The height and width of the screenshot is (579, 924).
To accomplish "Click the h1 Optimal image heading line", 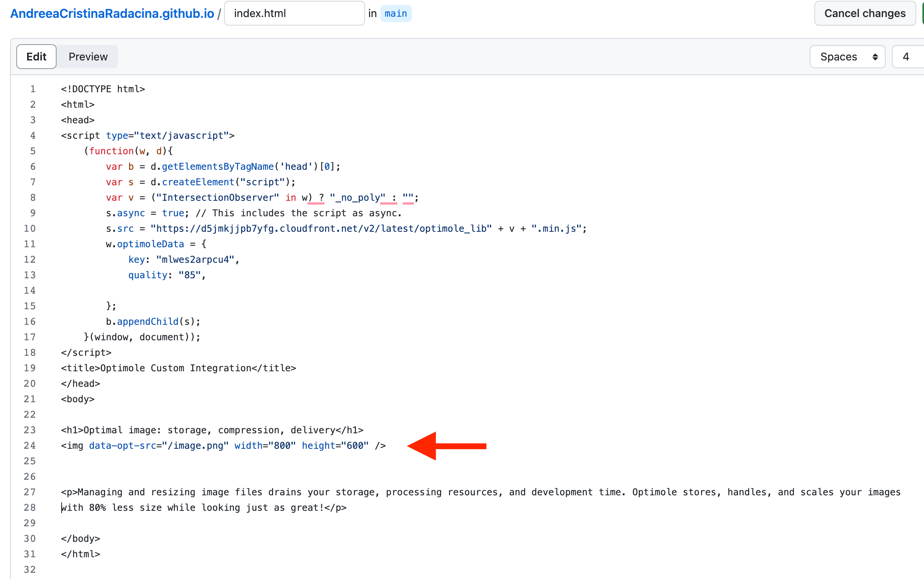I will point(212,430).
